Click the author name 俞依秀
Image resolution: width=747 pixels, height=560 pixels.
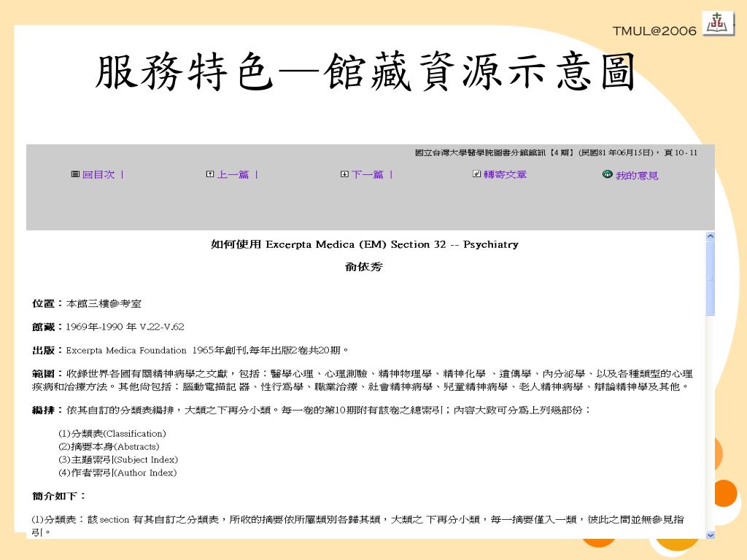click(x=364, y=267)
